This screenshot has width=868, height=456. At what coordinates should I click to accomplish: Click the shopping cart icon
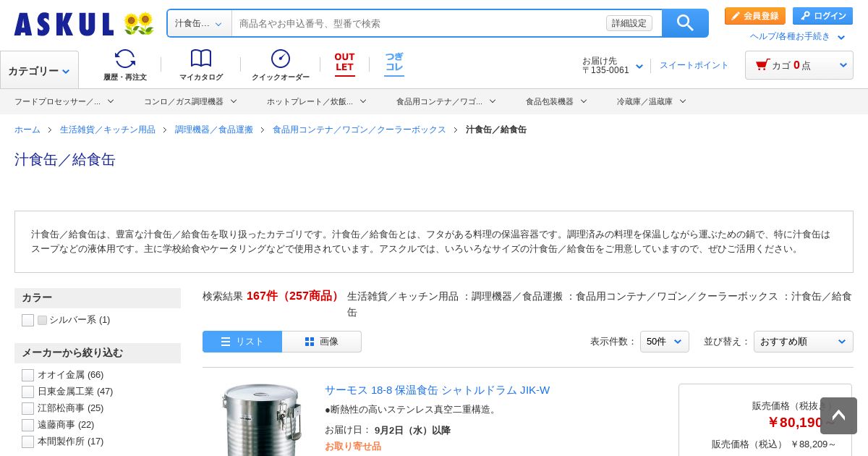762,65
